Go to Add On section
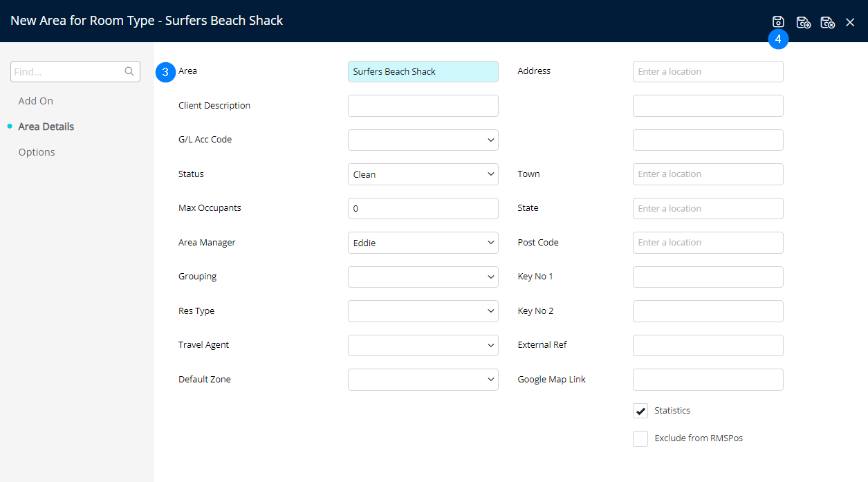868x482 pixels. click(x=36, y=101)
